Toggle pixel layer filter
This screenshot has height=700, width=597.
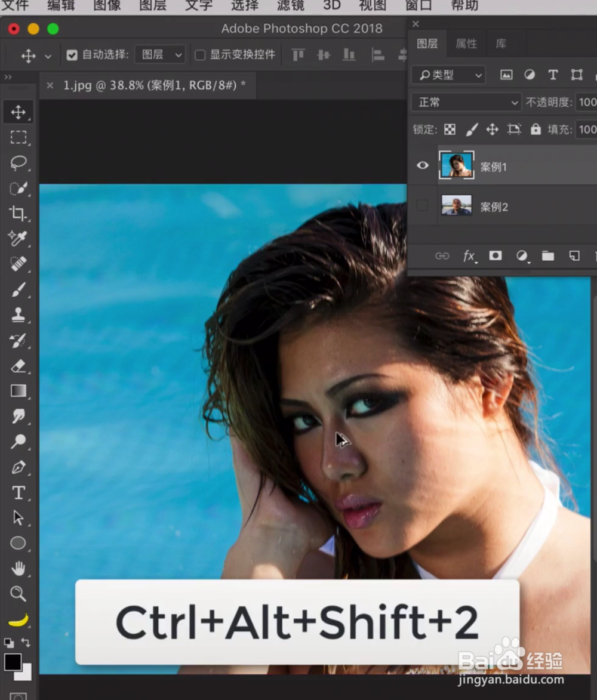(506, 75)
